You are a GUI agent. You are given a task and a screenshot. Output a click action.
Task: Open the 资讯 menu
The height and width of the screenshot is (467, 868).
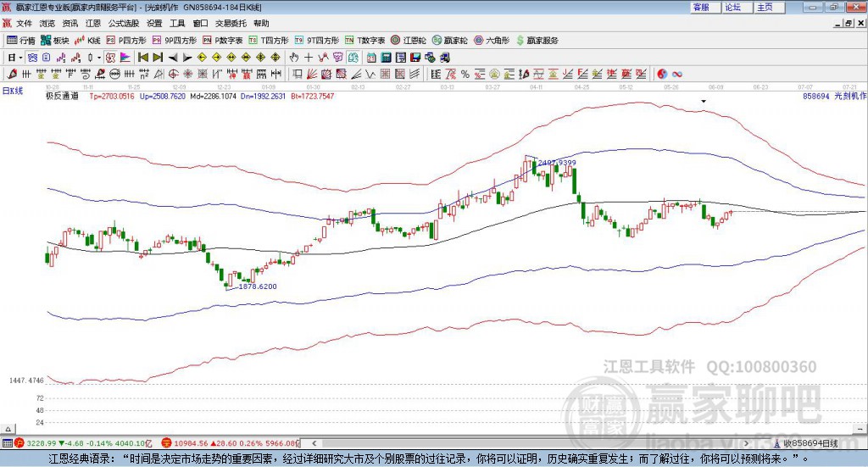[70, 23]
